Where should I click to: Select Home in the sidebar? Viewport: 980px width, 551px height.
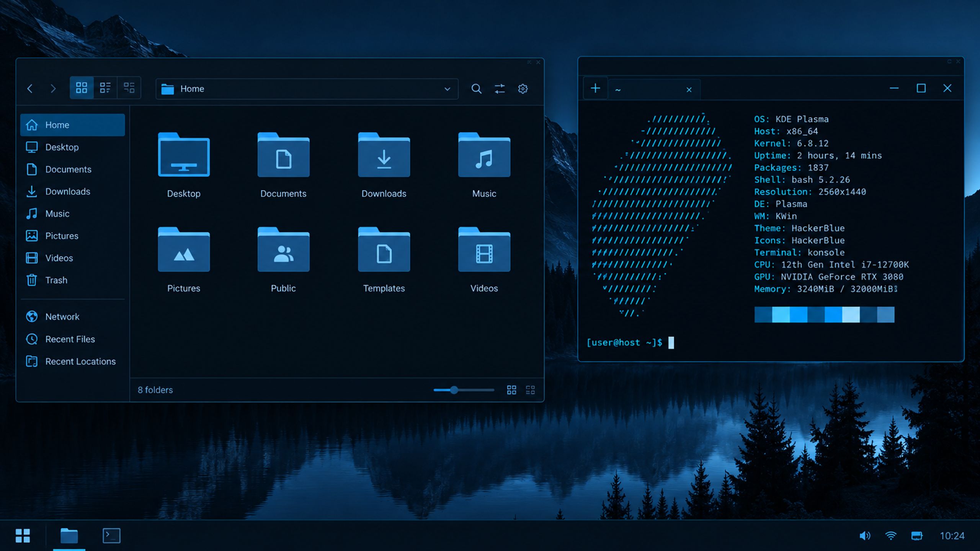pyautogui.click(x=72, y=125)
